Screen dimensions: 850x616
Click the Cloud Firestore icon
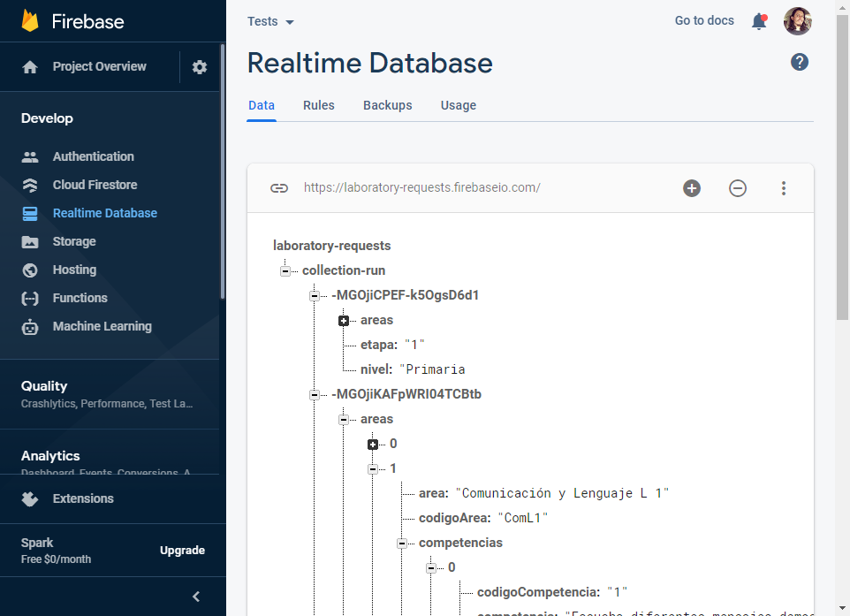pos(30,185)
